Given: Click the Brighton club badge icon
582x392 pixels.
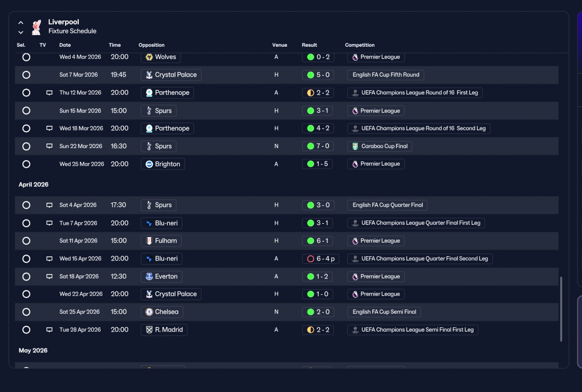Looking at the screenshot, I should [149, 164].
